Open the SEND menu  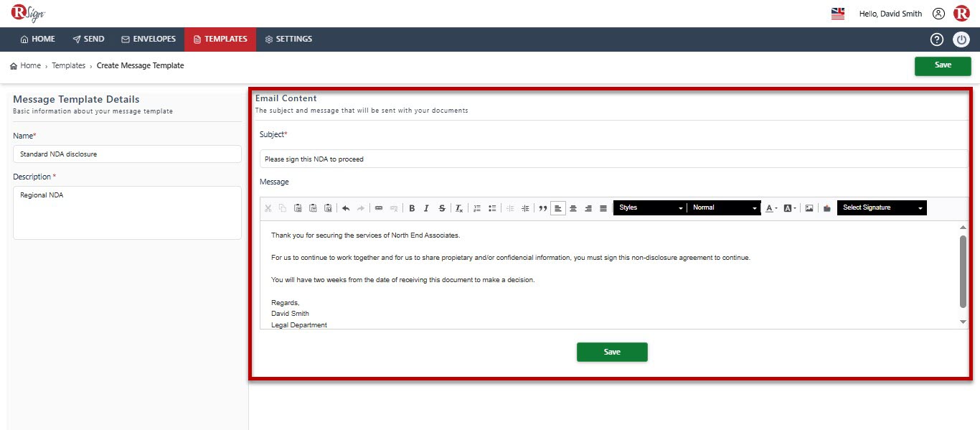coord(88,39)
